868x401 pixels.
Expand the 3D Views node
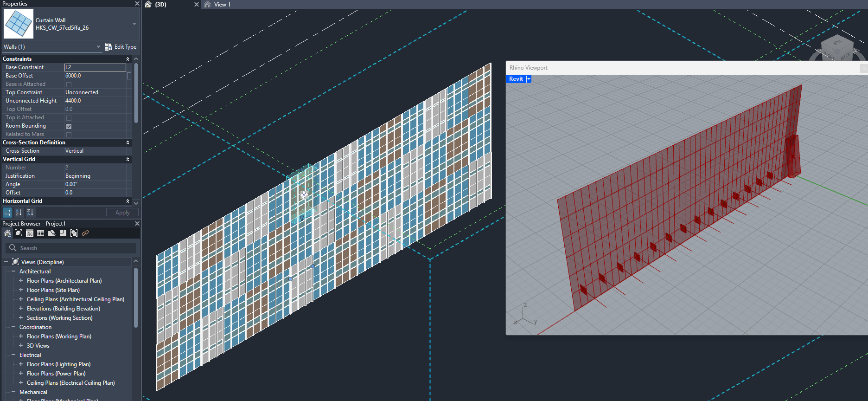tap(21, 345)
